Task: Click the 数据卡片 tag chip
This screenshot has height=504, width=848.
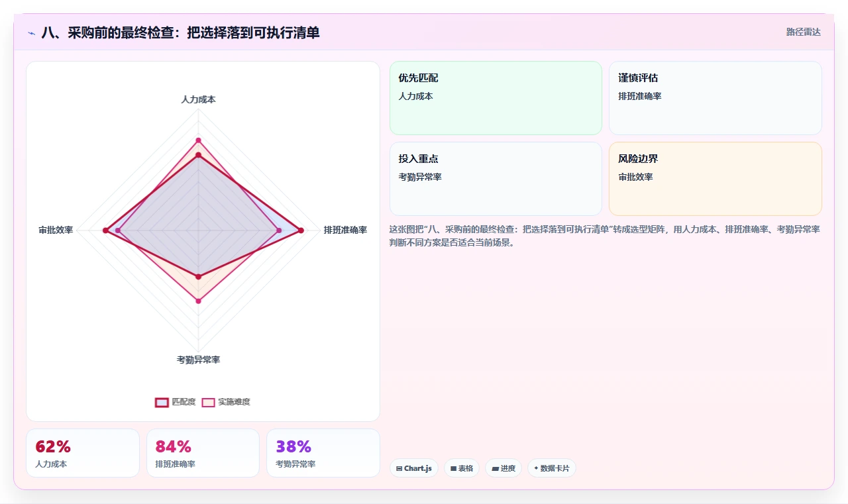Action: coord(552,468)
